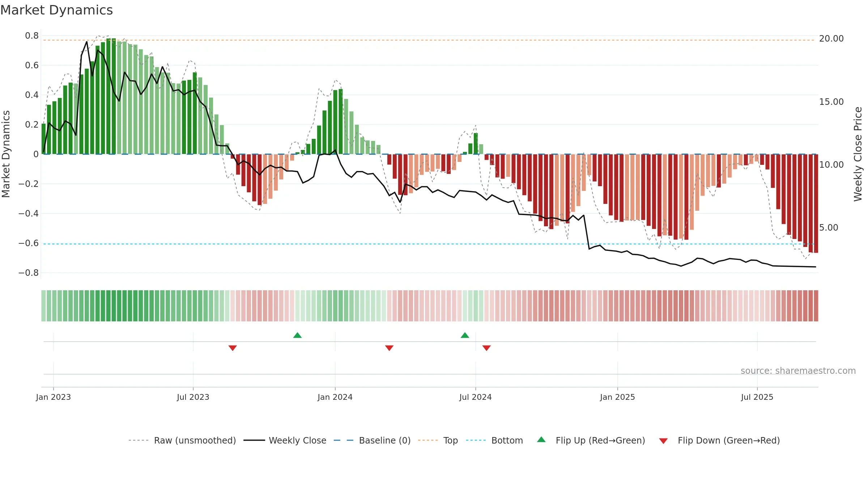Image resolution: width=868 pixels, height=488 pixels.
Task: Click the source: sharemaestro.com text
Action: pyautogui.click(x=798, y=371)
